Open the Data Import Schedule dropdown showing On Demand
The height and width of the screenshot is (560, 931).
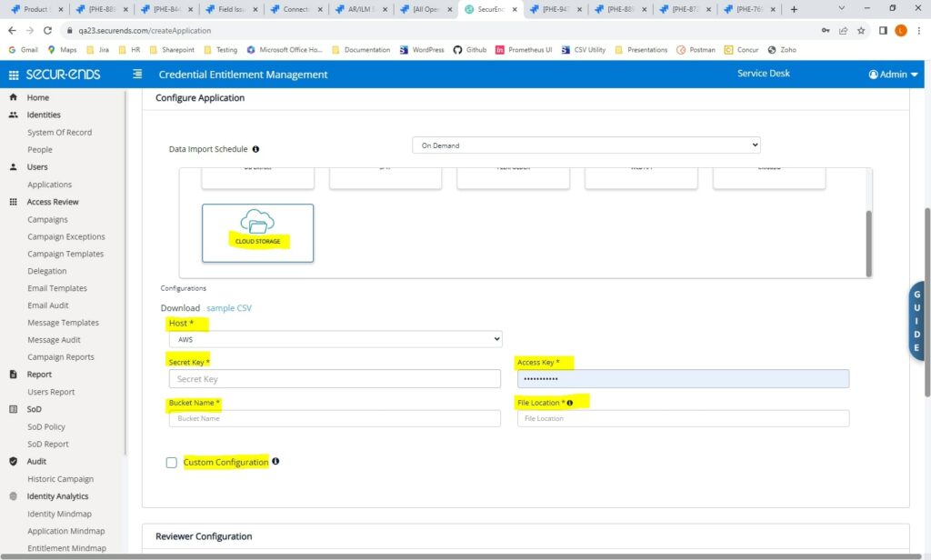(x=586, y=145)
